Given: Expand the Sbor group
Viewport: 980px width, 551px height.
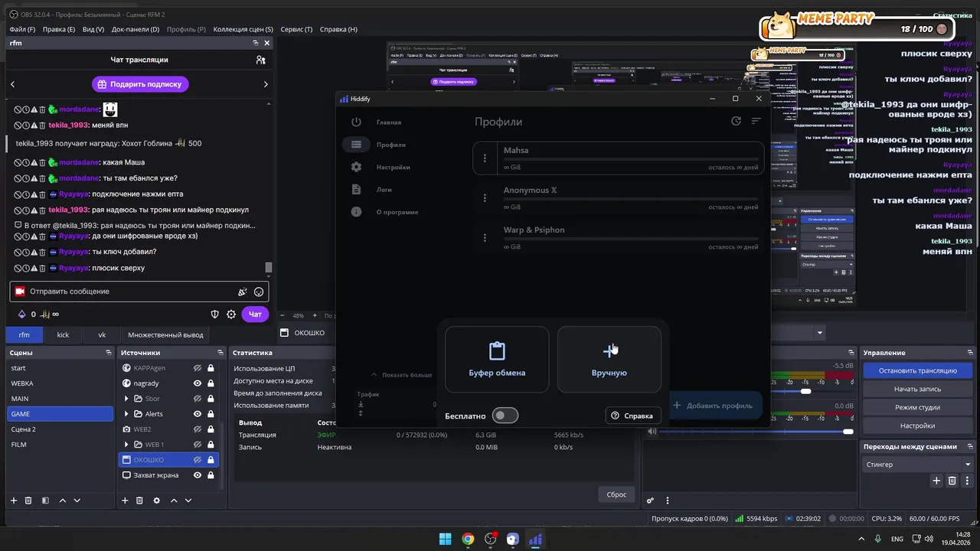Looking at the screenshot, I should tap(126, 399).
